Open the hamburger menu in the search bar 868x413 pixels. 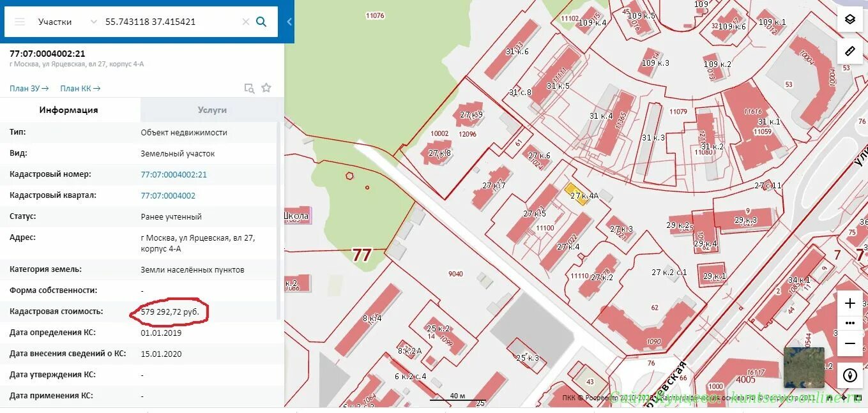click(x=20, y=21)
